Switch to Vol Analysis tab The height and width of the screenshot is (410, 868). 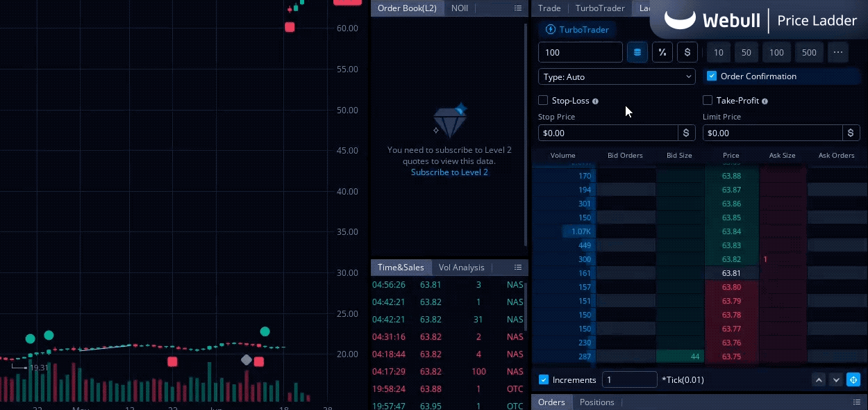pyautogui.click(x=461, y=268)
